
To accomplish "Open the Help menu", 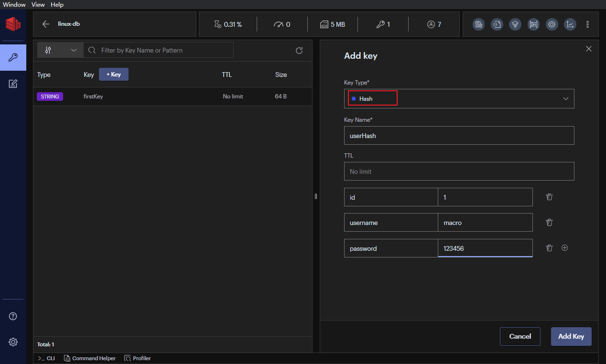I will coord(57,4).
